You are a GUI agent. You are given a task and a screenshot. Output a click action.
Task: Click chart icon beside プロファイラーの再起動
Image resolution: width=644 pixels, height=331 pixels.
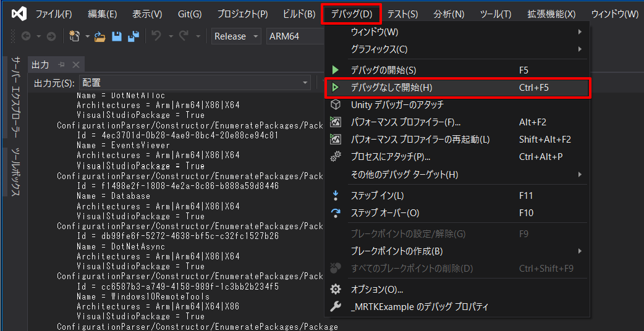click(336, 140)
